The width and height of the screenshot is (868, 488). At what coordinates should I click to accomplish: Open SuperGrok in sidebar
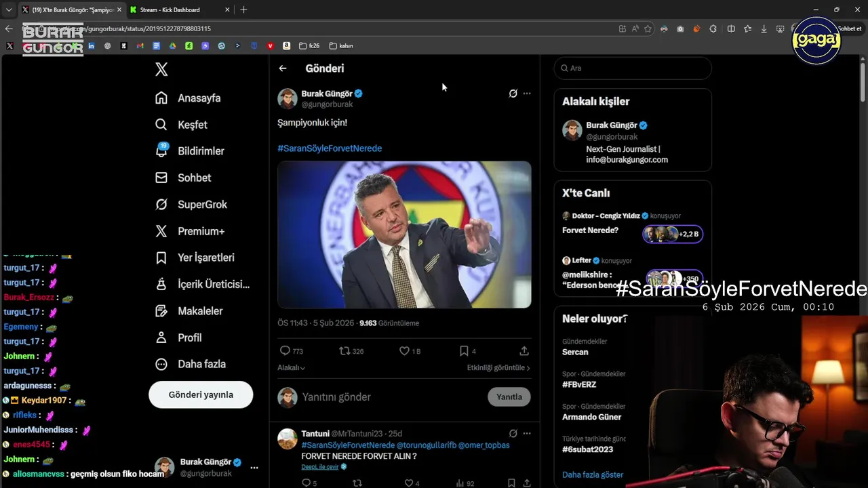(x=191, y=204)
